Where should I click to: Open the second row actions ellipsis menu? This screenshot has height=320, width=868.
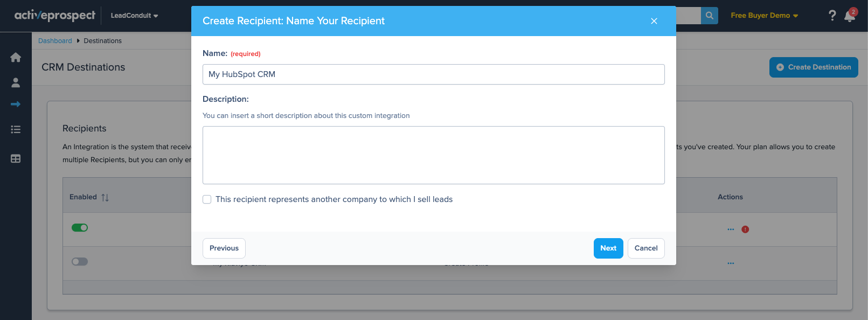pyautogui.click(x=731, y=263)
